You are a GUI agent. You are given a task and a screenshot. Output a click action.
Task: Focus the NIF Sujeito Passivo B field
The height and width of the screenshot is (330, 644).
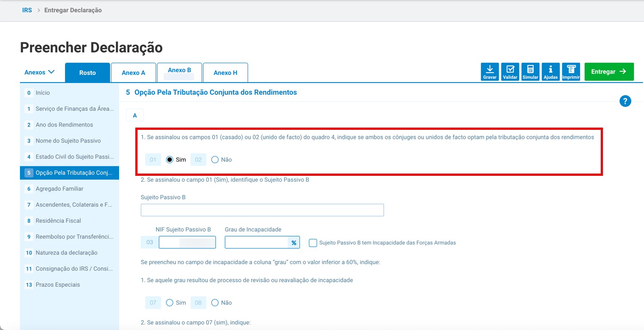[187, 243]
